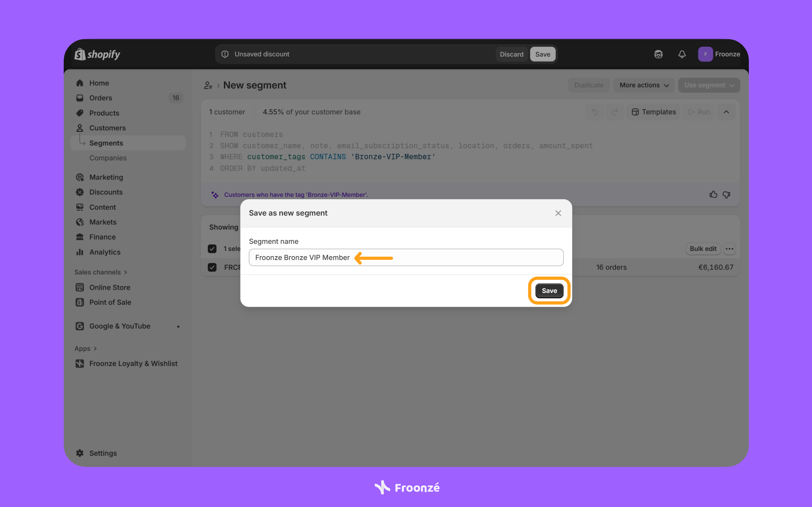
Task: Click the customer segments breadcrumb icon
Action: coord(208,85)
